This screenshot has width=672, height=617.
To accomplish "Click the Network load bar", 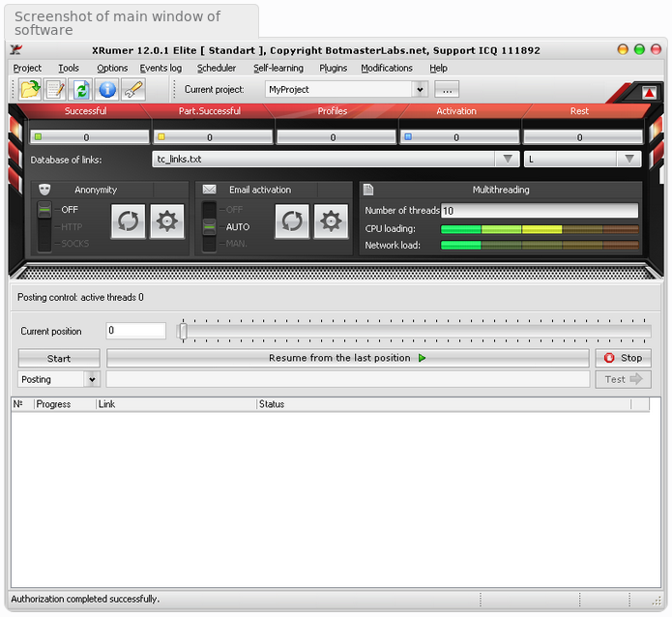I will [x=540, y=246].
